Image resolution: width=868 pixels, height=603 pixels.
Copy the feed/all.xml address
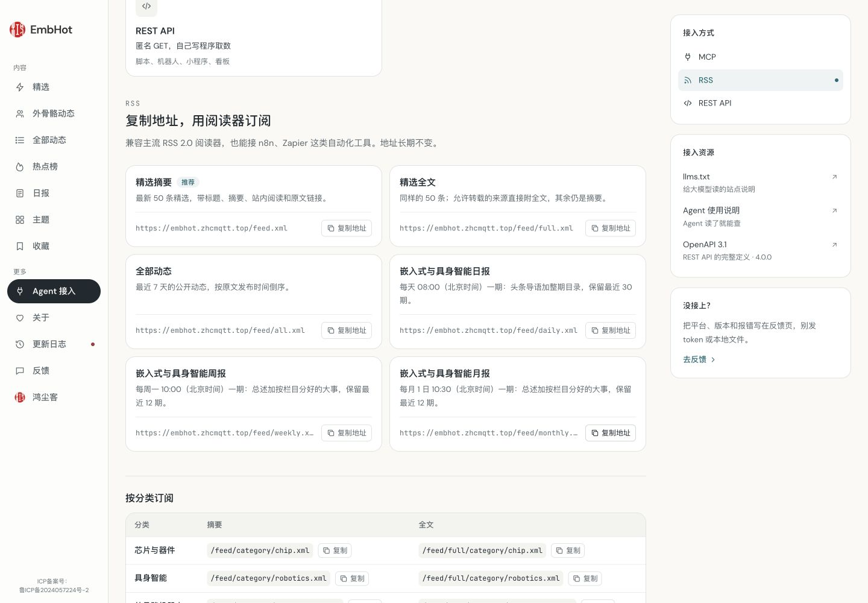pyautogui.click(x=347, y=330)
